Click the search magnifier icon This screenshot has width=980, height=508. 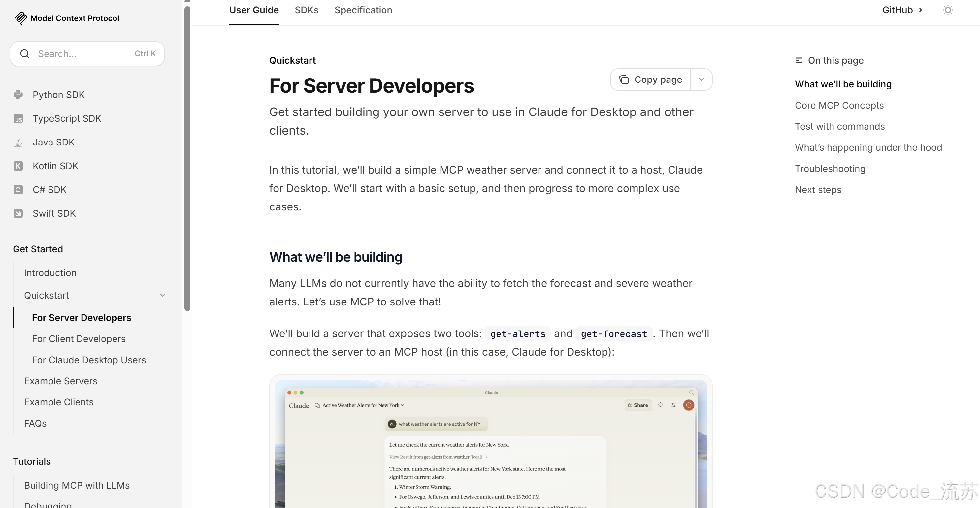(25, 54)
